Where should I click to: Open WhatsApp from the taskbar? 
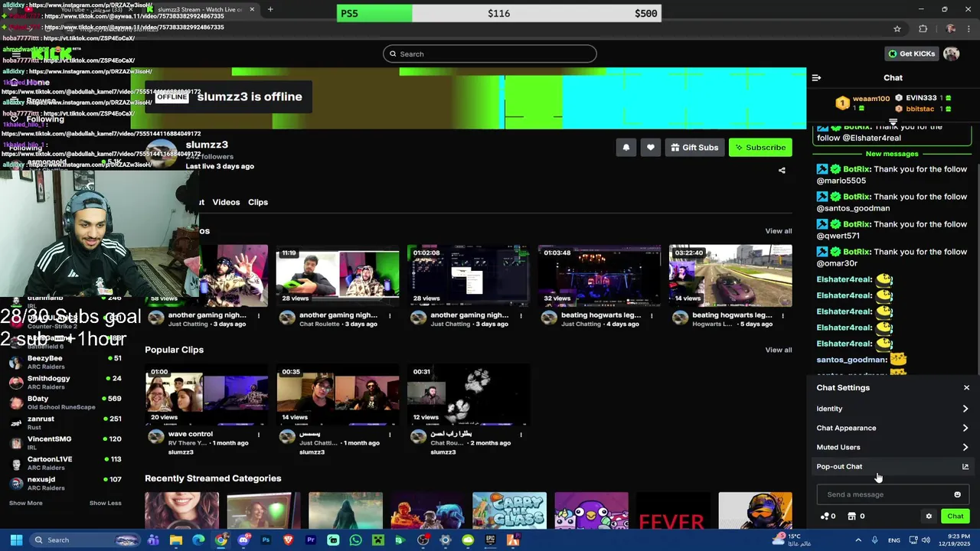tap(355, 540)
